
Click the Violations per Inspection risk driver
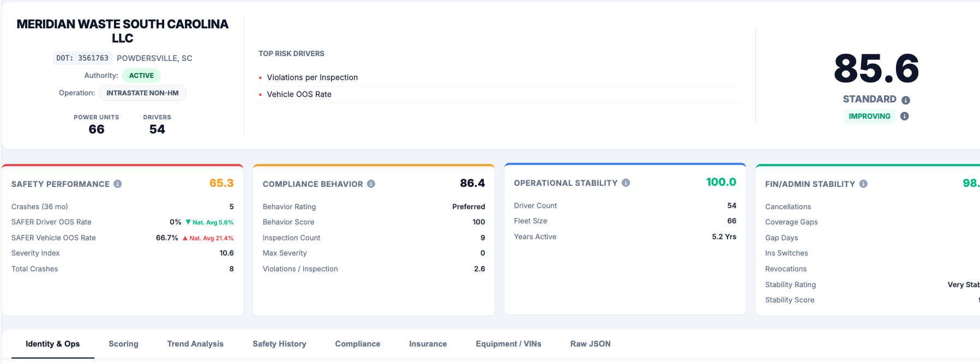pos(312,77)
